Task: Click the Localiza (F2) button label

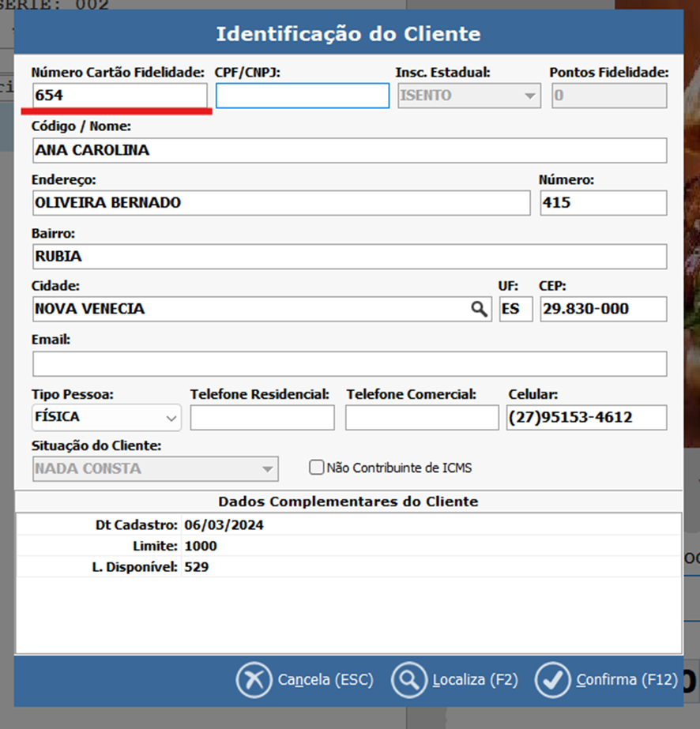Action: click(474, 679)
